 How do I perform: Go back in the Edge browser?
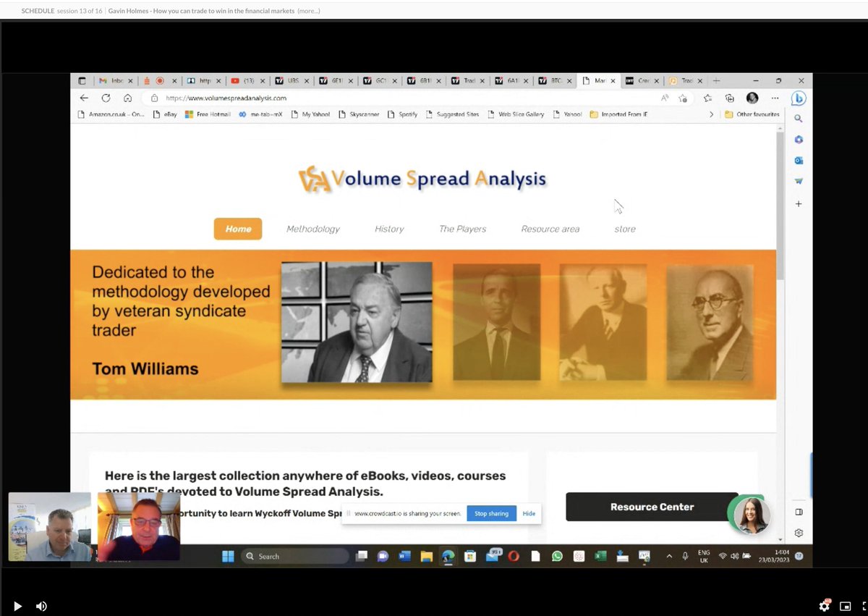[84, 98]
